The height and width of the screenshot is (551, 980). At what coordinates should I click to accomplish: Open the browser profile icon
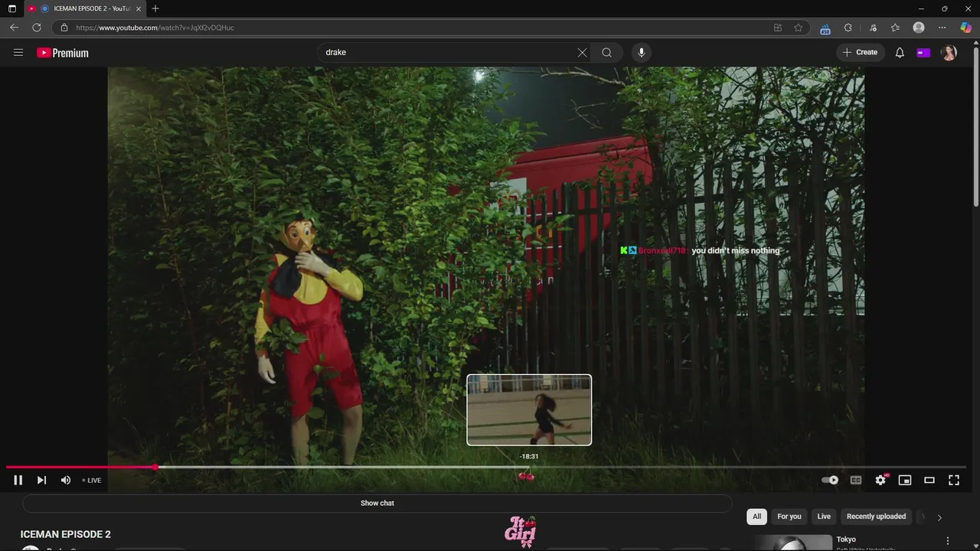(x=919, y=28)
